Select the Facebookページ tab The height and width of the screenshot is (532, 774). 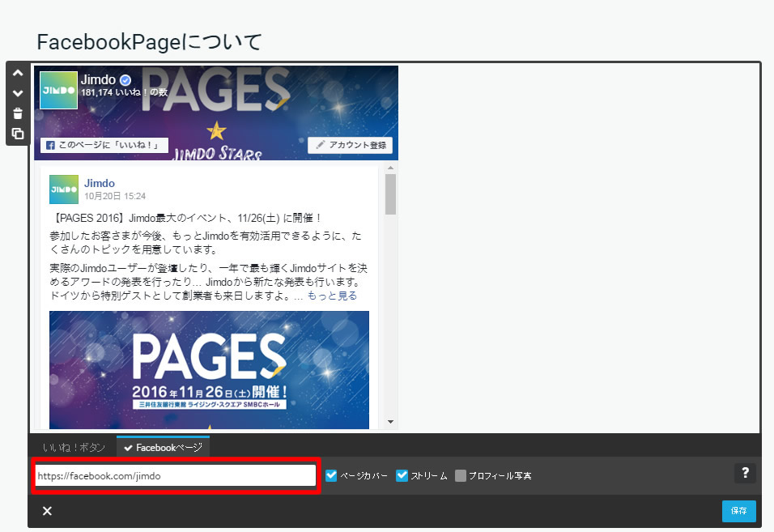(x=163, y=447)
